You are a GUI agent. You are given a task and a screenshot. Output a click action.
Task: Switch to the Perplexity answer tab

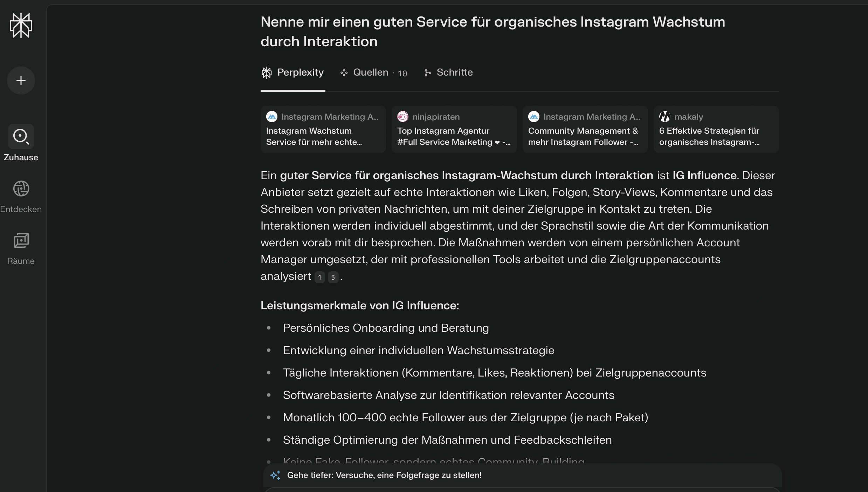[293, 72]
